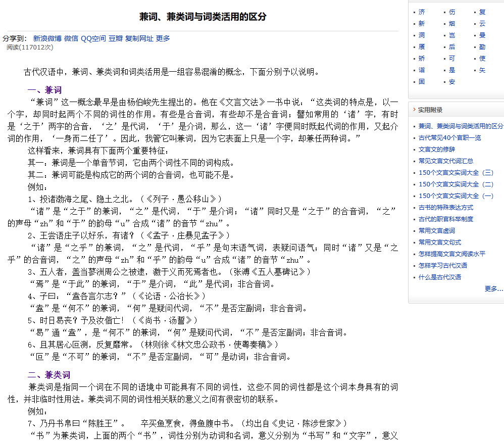
Task: Click the 分享到 label
Action: (15, 38)
